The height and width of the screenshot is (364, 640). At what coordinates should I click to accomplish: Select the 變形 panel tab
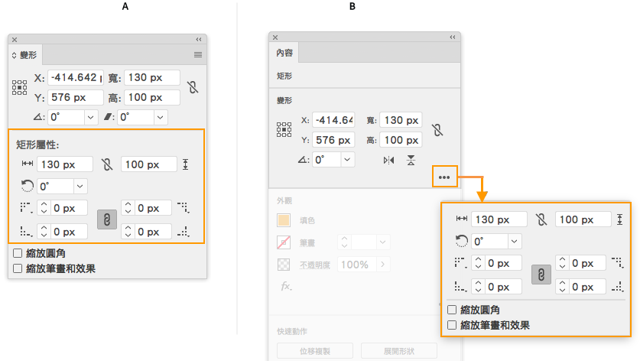(25, 54)
